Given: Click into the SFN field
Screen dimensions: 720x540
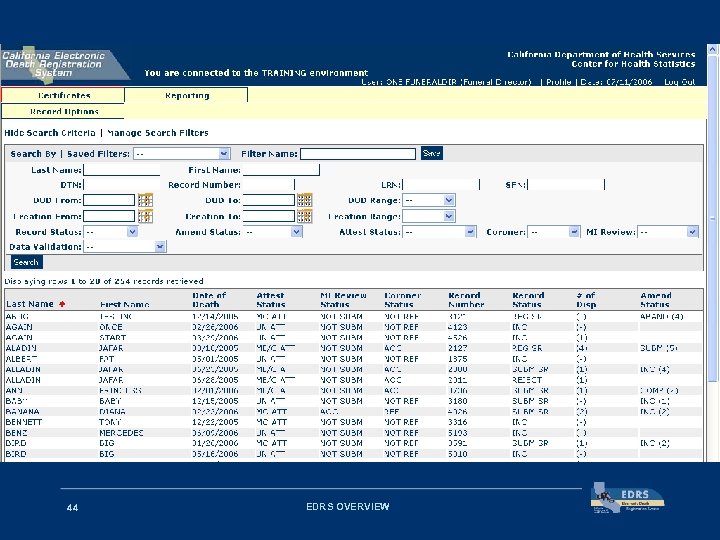Looking at the screenshot, I should (566, 185).
